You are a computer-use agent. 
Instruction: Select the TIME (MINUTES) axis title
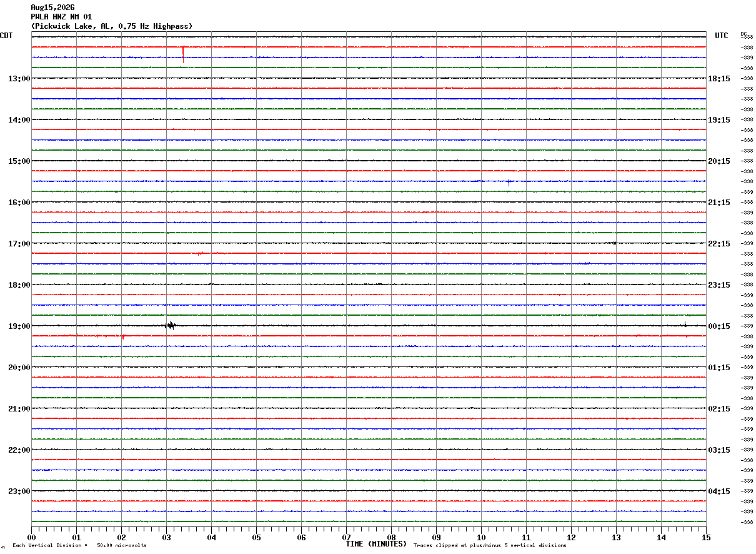[376, 544]
